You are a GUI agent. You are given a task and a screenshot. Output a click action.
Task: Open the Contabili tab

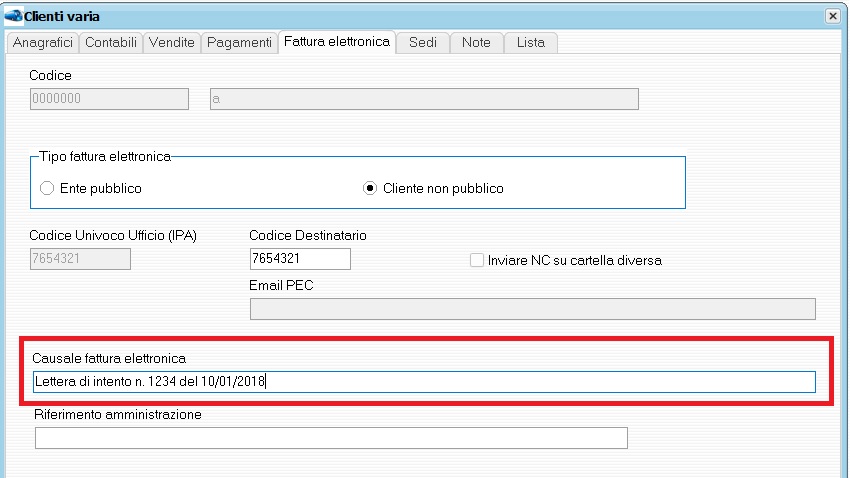(111, 42)
